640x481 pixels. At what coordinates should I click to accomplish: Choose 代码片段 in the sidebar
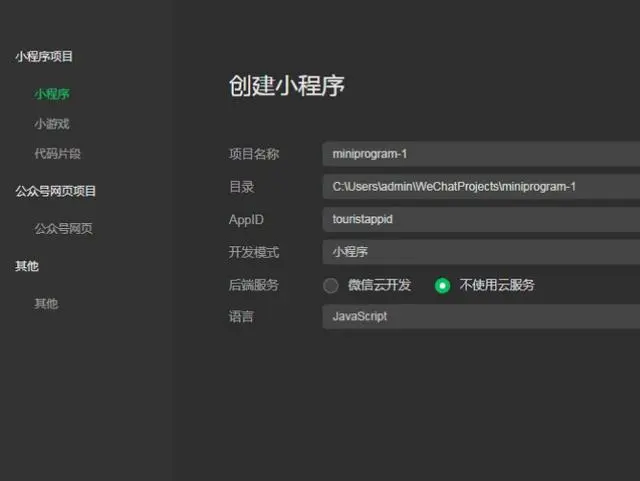[58, 154]
